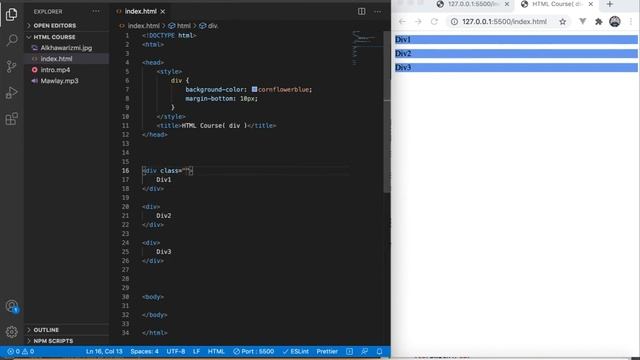Open the Accounts menu icon
Viewport: 640px width, 360px height.
coord(11,306)
